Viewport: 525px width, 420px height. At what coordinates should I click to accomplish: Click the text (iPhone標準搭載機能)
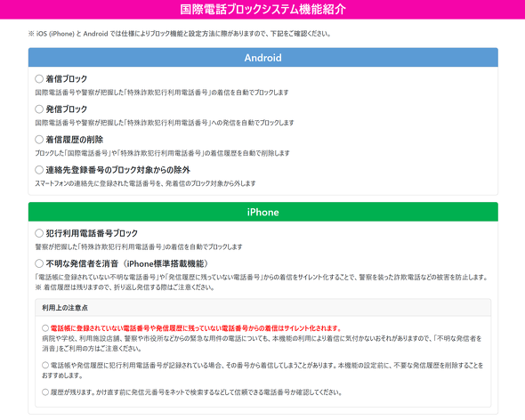(x=166, y=263)
